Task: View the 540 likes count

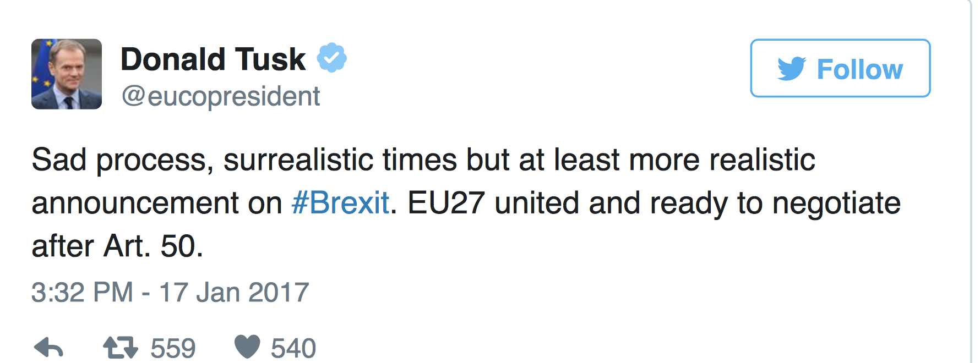Action: point(293,348)
